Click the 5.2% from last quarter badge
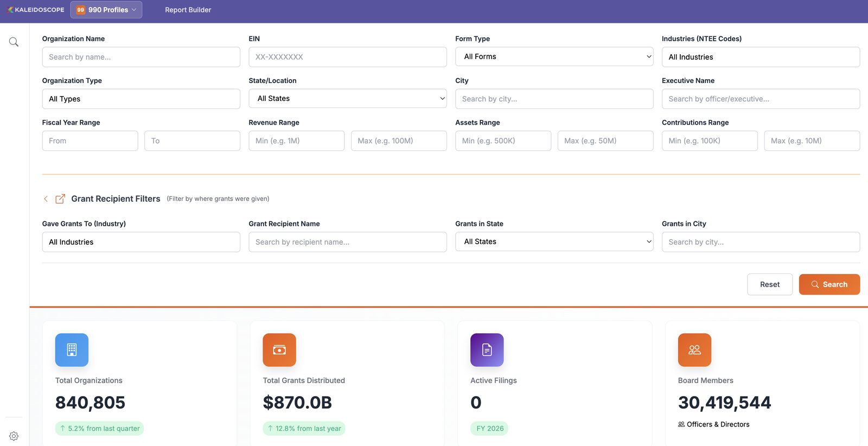868x446 pixels. [x=99, y=429]
